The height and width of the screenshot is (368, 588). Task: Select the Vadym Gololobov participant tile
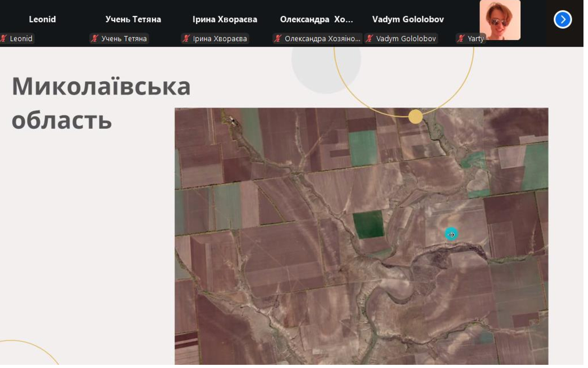click(x=408, y=19)
